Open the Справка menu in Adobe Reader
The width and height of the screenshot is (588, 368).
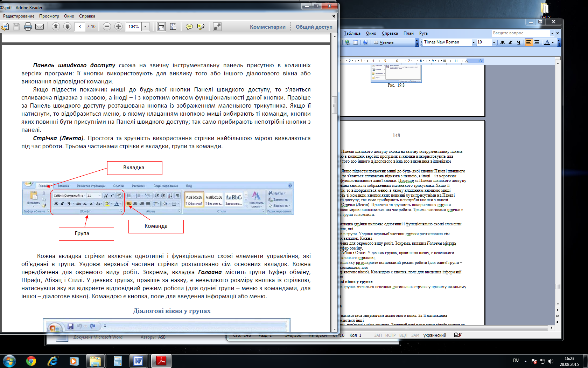pyautogui.click(x=87, y=16)
